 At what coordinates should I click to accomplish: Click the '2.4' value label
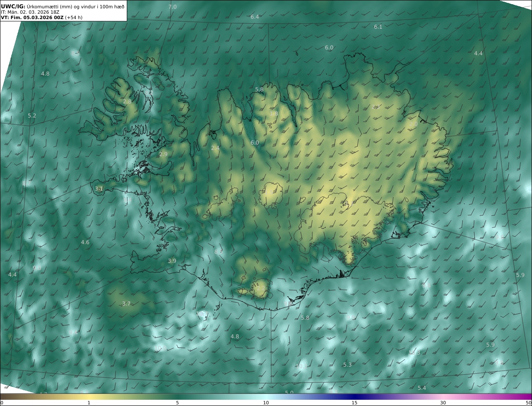(215, 148)
